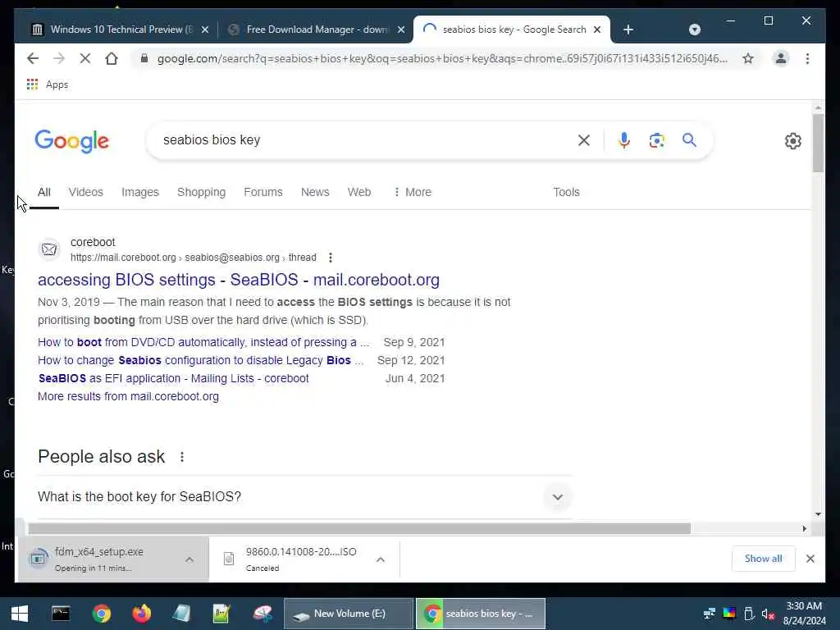Open More results from mail.coreboot.org
This screenshot has height=630, width=840.
(128, 396)
